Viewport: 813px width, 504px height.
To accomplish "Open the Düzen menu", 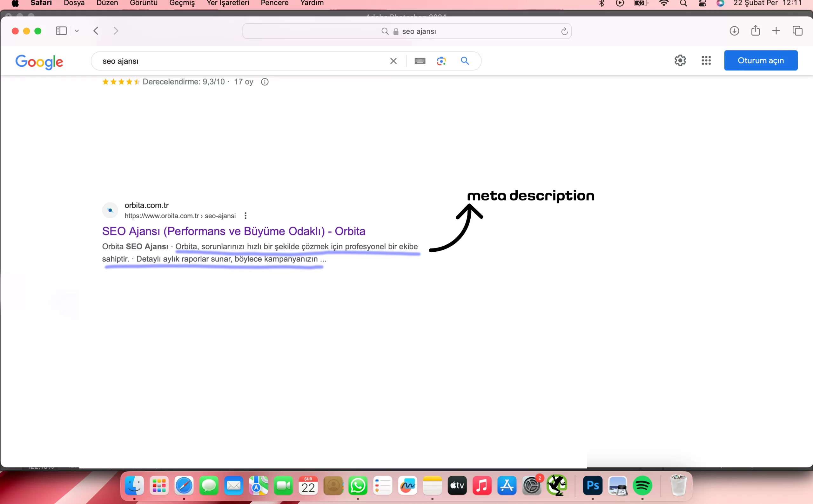I will pos(107,3).
